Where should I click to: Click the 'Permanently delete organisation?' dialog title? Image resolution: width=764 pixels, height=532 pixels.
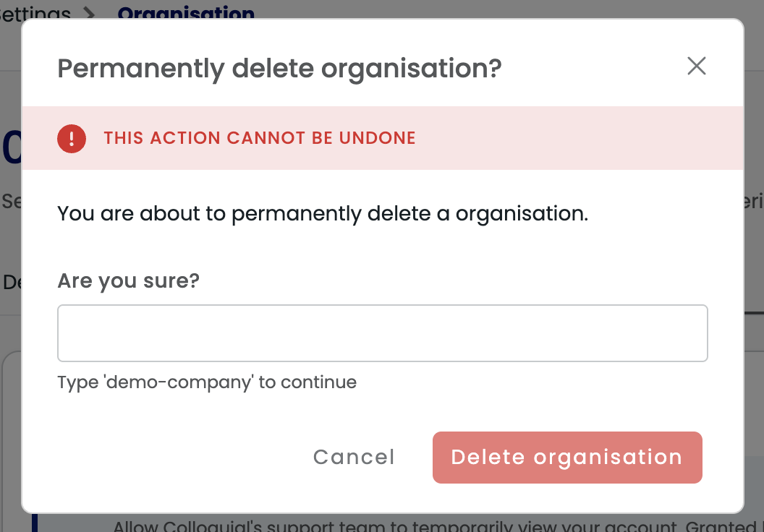click(x=279, y=68)
